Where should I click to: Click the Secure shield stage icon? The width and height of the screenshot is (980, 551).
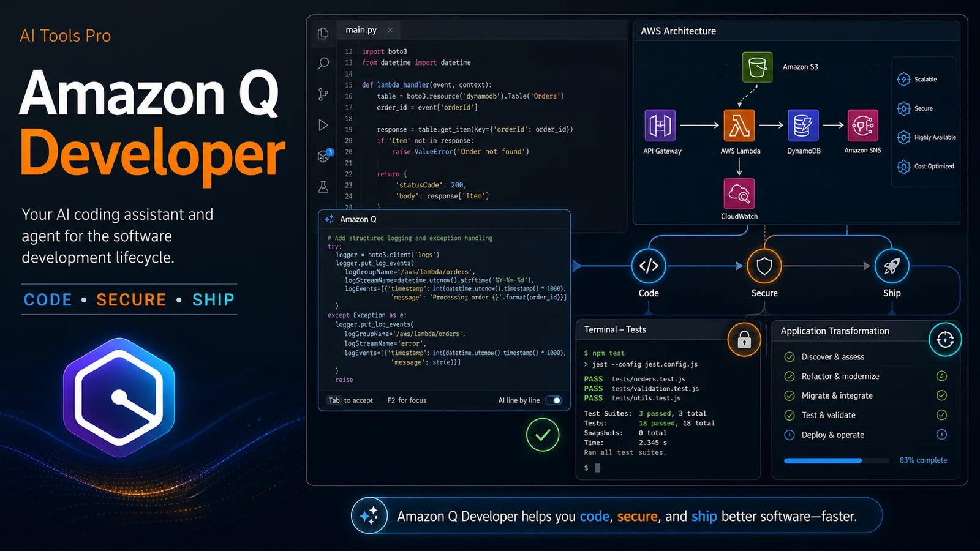764,266
